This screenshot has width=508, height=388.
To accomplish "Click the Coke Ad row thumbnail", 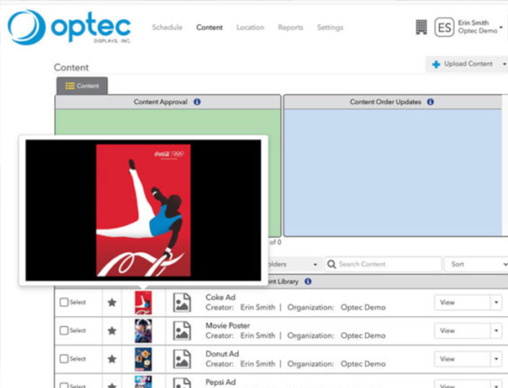I will tap(143, 303).
